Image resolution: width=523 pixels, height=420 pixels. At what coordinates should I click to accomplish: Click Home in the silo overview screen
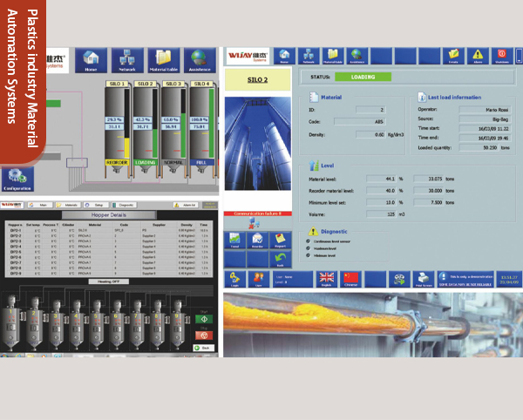[x=91, y=60]
